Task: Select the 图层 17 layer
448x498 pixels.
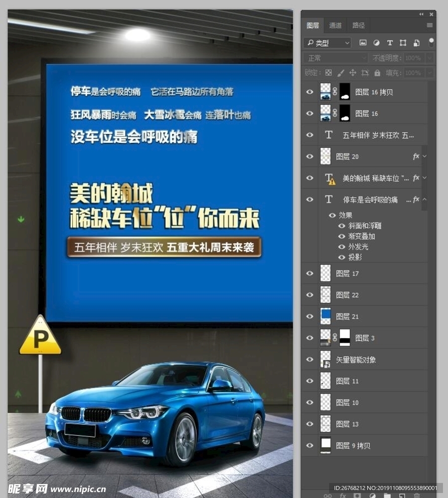Action: (371, 274)
